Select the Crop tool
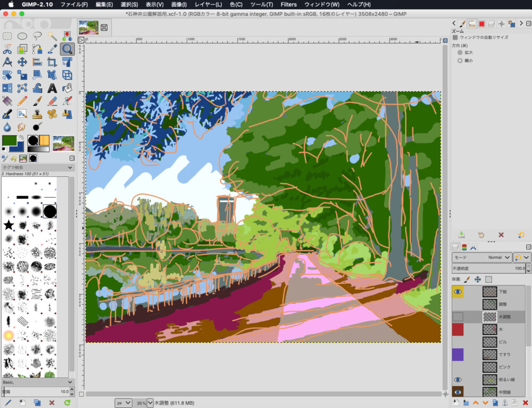Image resolution: width=532 pixels, height=408 pixels. (x=52, y=62)
